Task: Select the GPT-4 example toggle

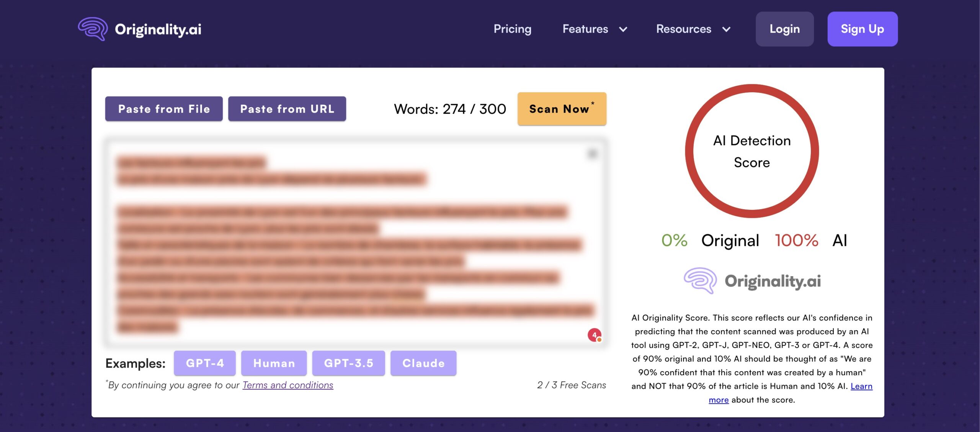Action: [x=204, y=363]
